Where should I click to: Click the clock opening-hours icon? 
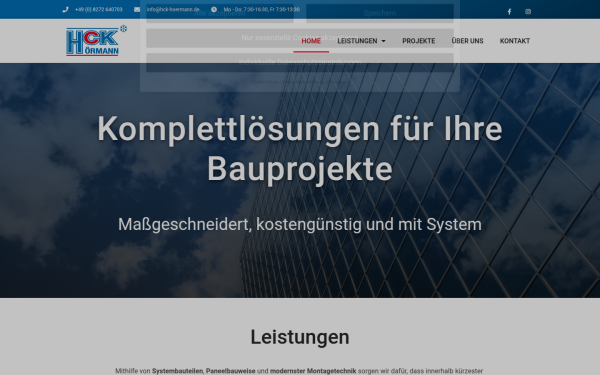pos(214,10)
